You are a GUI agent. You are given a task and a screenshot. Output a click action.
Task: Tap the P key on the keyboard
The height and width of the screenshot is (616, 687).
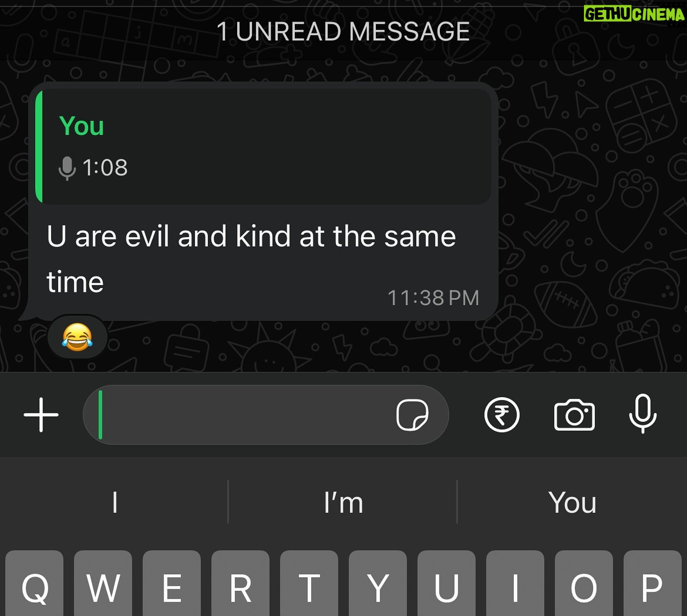pyautogui.click(x=652, y=584)
